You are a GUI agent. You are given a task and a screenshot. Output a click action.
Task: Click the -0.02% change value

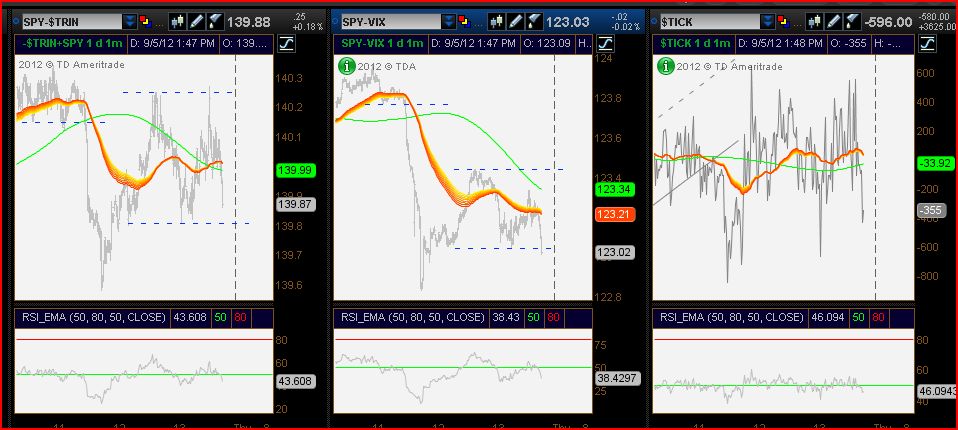(625, 27)
